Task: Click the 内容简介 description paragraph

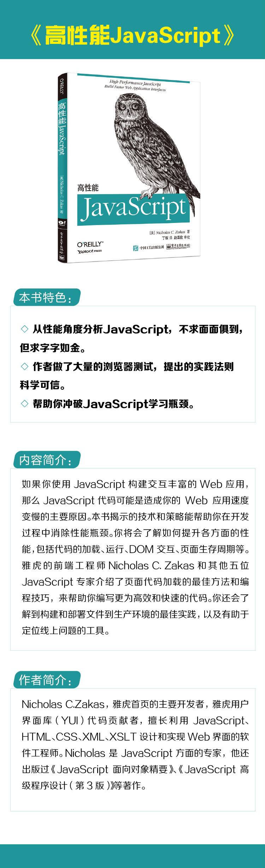Action: (135, 557)
